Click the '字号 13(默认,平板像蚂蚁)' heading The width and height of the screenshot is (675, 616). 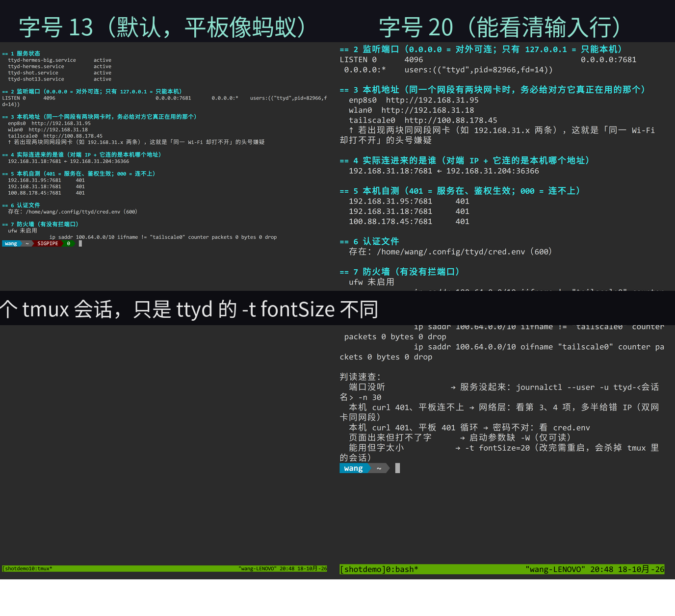pos(164,27)
